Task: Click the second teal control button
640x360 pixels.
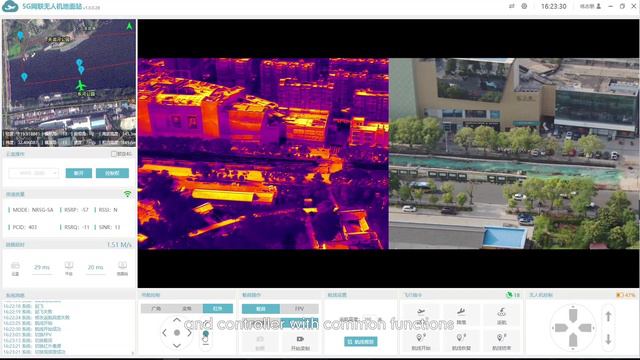Action: (112, 173)
